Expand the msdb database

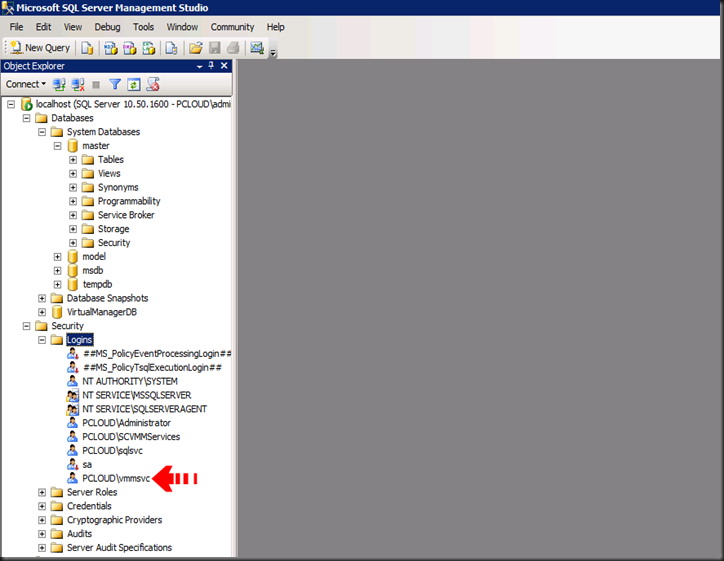tap(58, 271)
